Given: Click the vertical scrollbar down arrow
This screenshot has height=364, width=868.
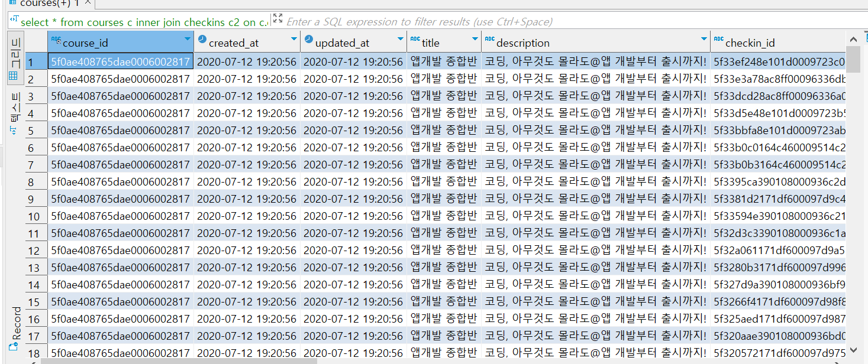Looking at the screenshot, I should (853, 350).
